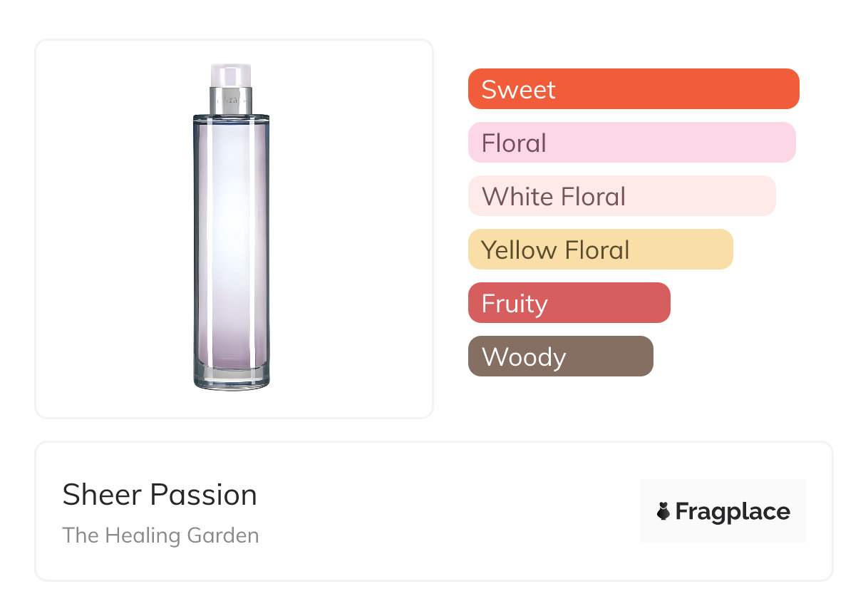Viewport: 868px width, 616px height.
Task: Click the brown Woody accord bar
Action: click(x=560, y=356)
